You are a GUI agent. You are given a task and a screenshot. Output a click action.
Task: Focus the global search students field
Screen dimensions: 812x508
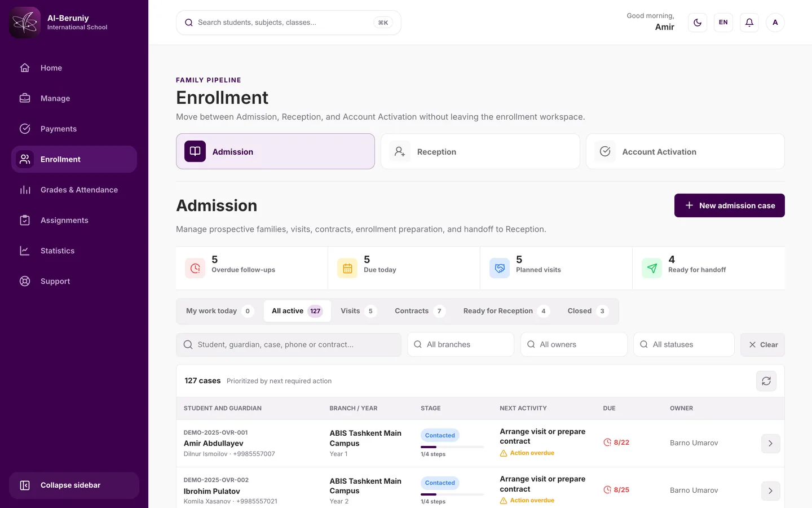pyautogui.click(x=288, y=23)
